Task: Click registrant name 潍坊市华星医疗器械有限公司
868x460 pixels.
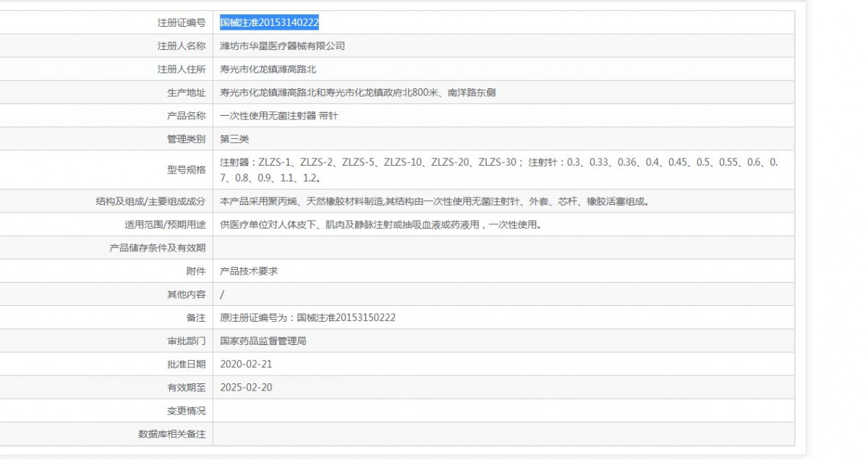Action: pos(283,46)
